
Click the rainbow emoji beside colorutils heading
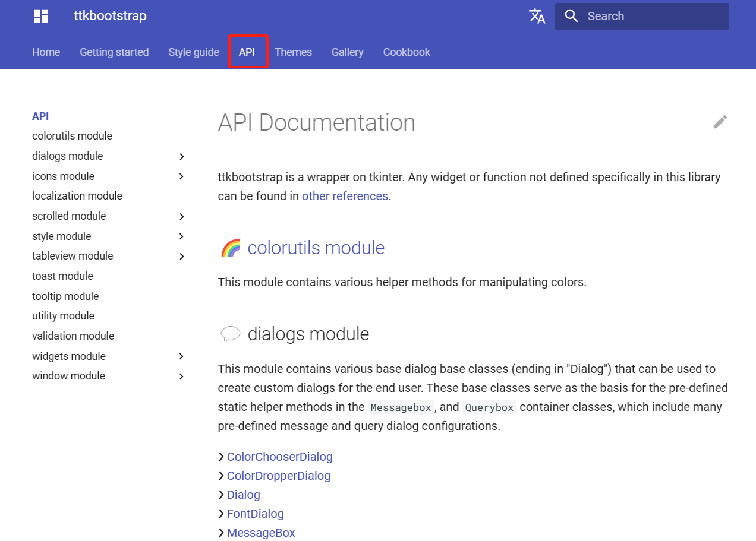coord(231,248)
